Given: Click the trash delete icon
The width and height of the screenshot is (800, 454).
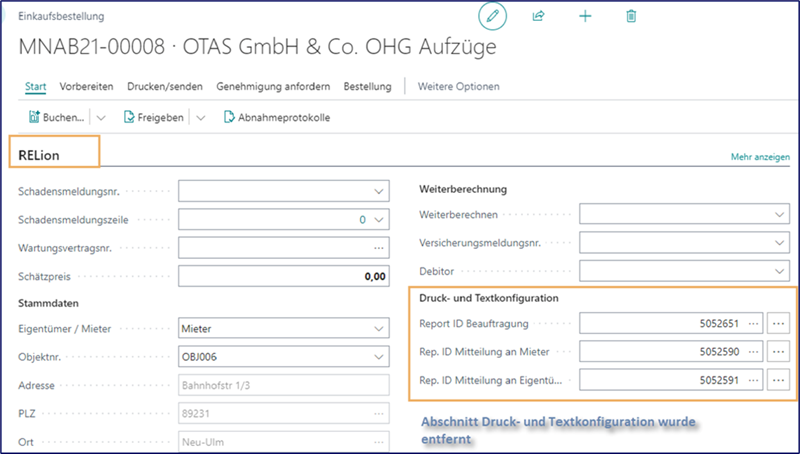Looking at the screenshot, I should pyautogui.click(x=631, y=16).
